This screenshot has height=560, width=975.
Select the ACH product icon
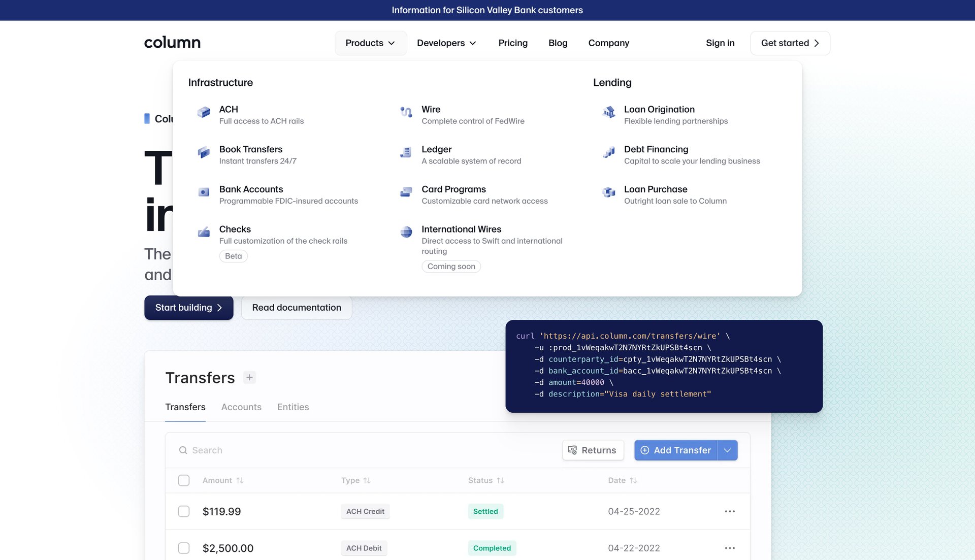tap(203, 112)
